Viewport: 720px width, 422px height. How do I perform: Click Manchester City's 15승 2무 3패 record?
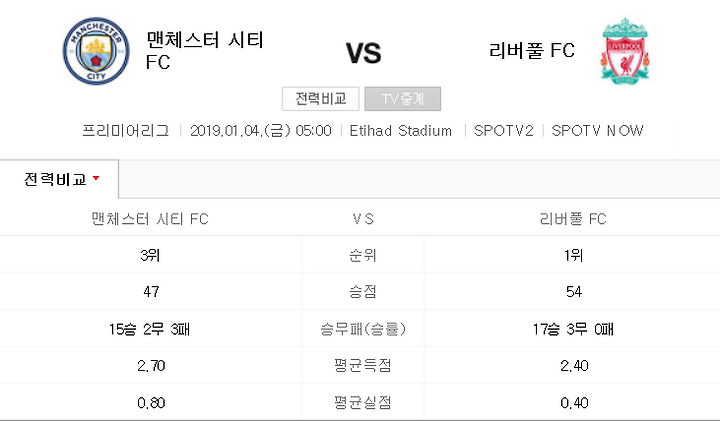(x=150, y=329)
